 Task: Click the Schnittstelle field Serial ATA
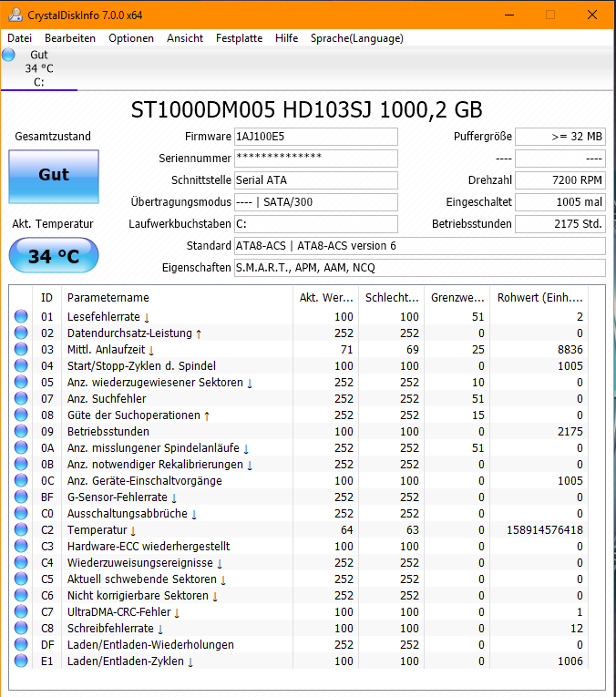pos(316,180)
